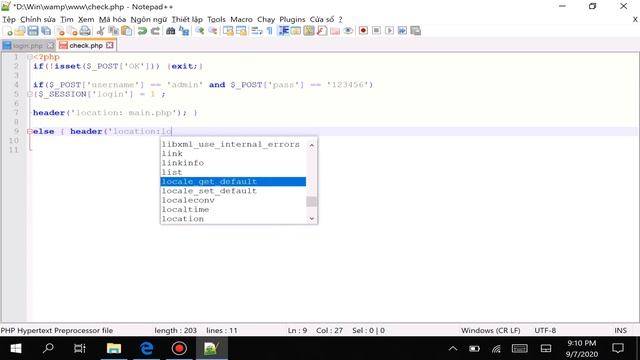Print the current document
640x360 pixels.
point(85,31)
